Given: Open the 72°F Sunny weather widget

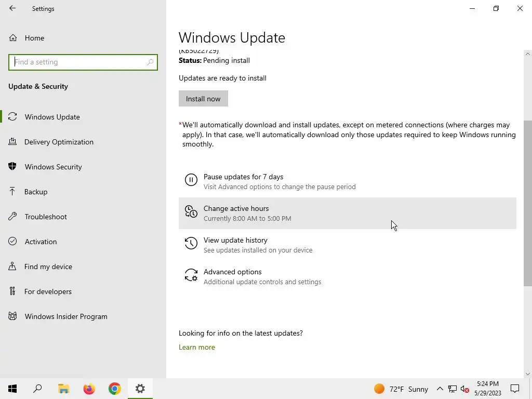Looking at the screenshot, I should pyautogui.click(x=401, y=389).
